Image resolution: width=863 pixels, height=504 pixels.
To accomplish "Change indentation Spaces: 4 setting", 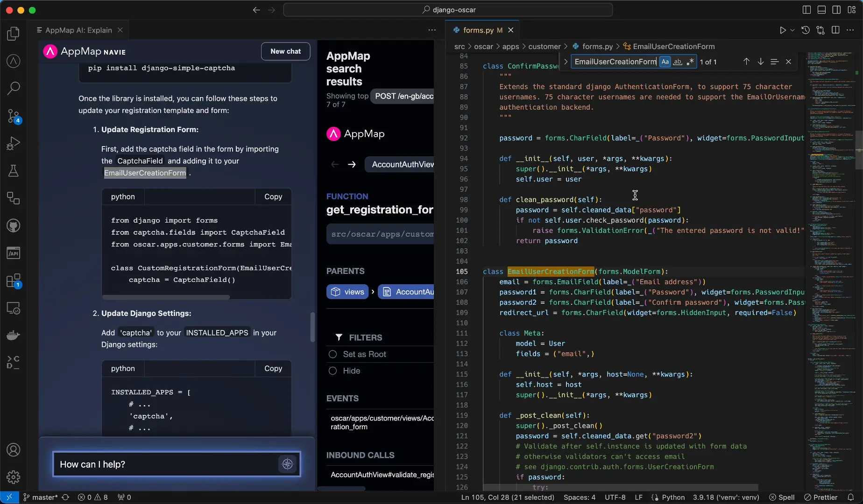I will pyautogui.click(x=580, y=497).
